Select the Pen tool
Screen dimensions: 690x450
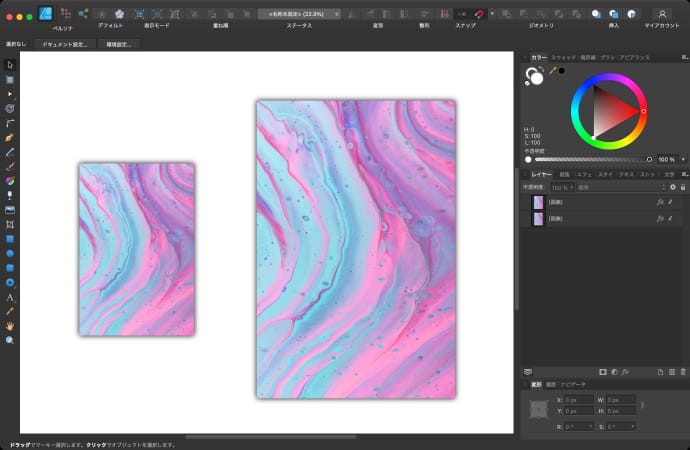click(10, 137)
